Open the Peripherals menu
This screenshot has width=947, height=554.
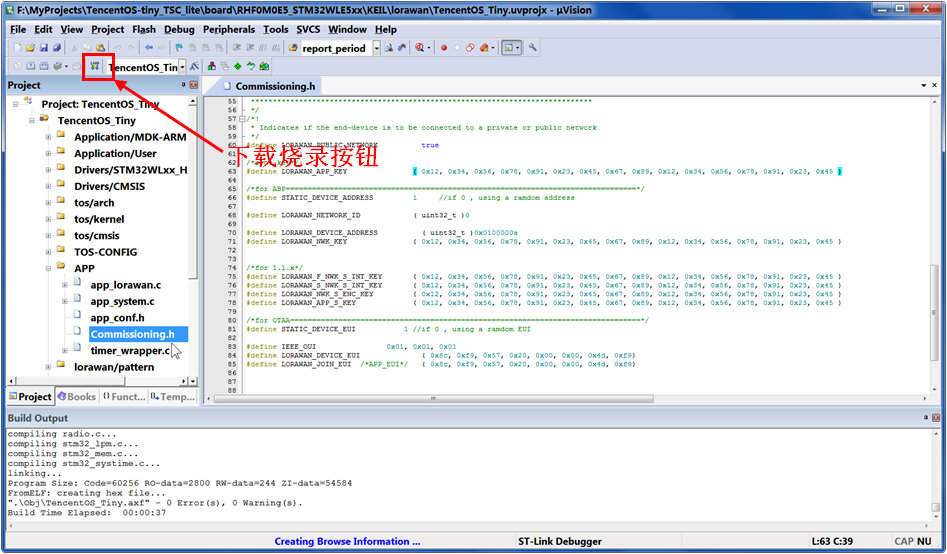pos(229,29)
